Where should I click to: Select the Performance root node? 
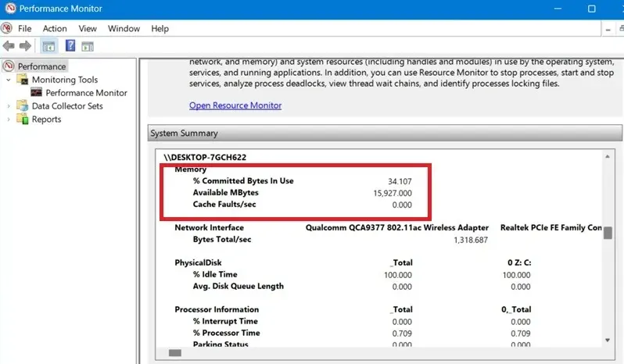42,66
